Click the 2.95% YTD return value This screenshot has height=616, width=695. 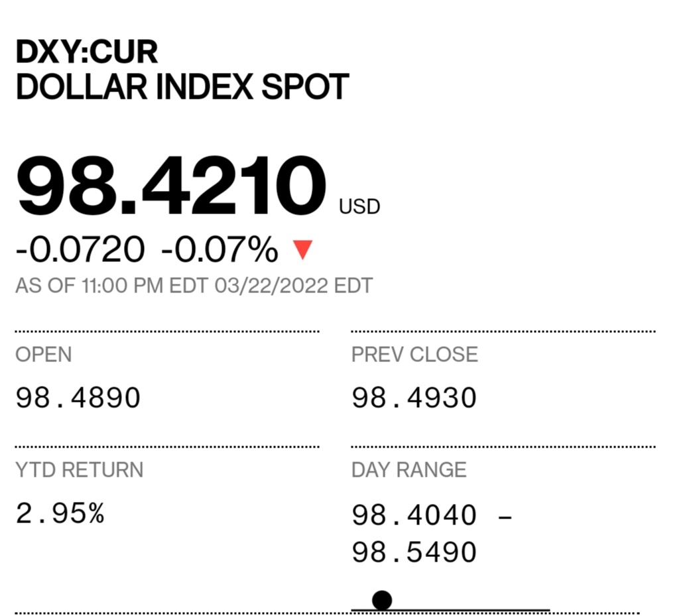pyautogui.click(x=60, y=513)
